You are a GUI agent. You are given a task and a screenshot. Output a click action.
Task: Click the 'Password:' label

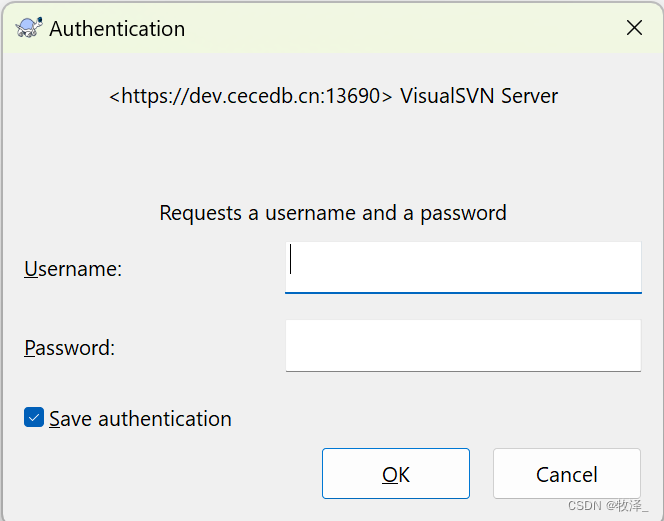pos(69,348)
